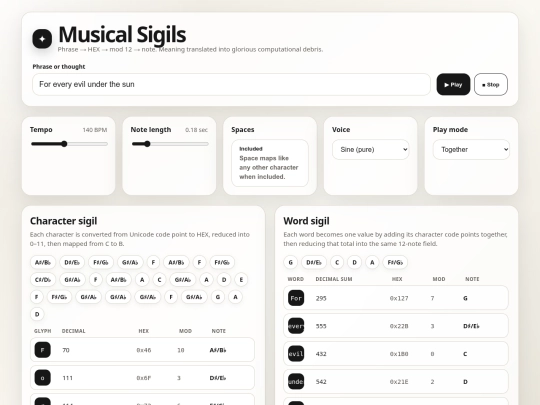540x405 pixels.
Task: Click the DECIMAL SUM column header
Action: click(334, 279)
